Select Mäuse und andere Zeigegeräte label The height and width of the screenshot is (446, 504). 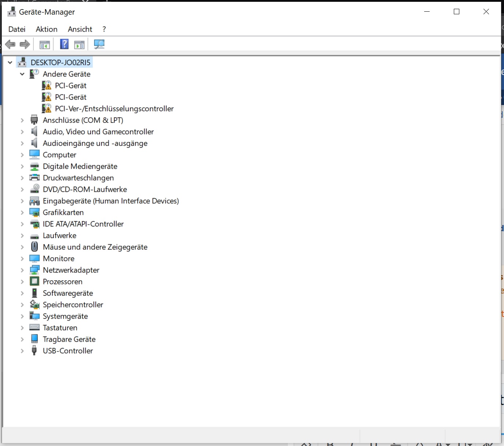click(x=95, y=247)
